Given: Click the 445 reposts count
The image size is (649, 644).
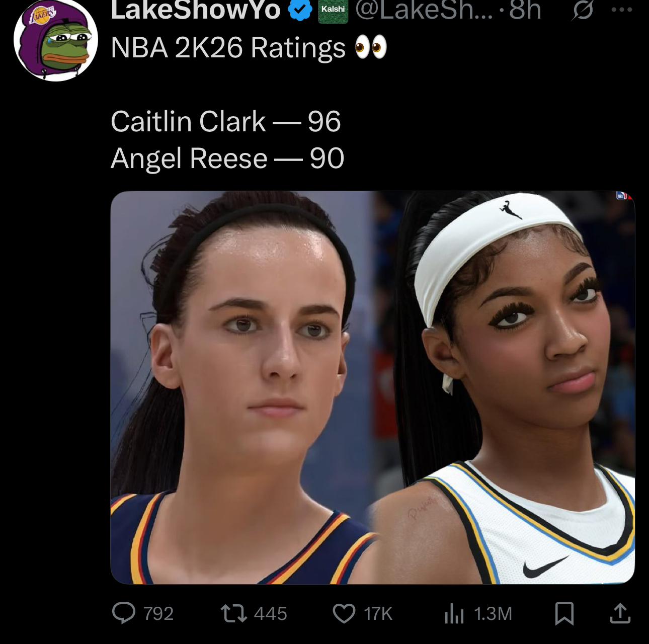Looking at the screenshot, I should point(270,614).
